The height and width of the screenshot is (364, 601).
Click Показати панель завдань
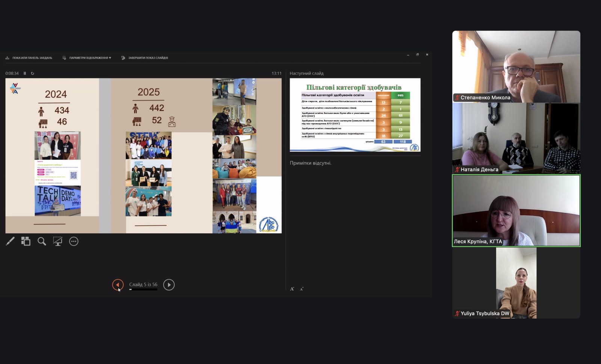(29, 58)
